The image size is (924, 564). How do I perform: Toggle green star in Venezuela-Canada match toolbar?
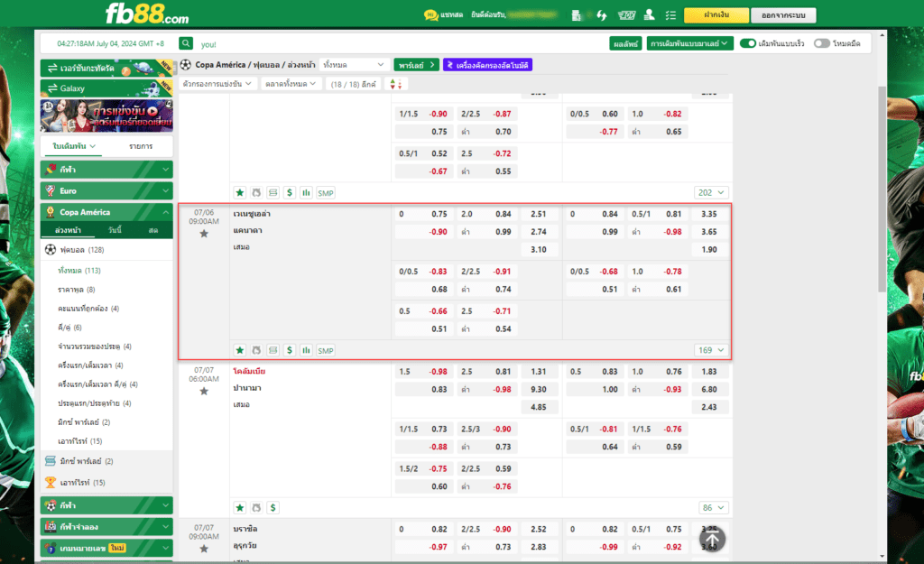coord(240,350)
